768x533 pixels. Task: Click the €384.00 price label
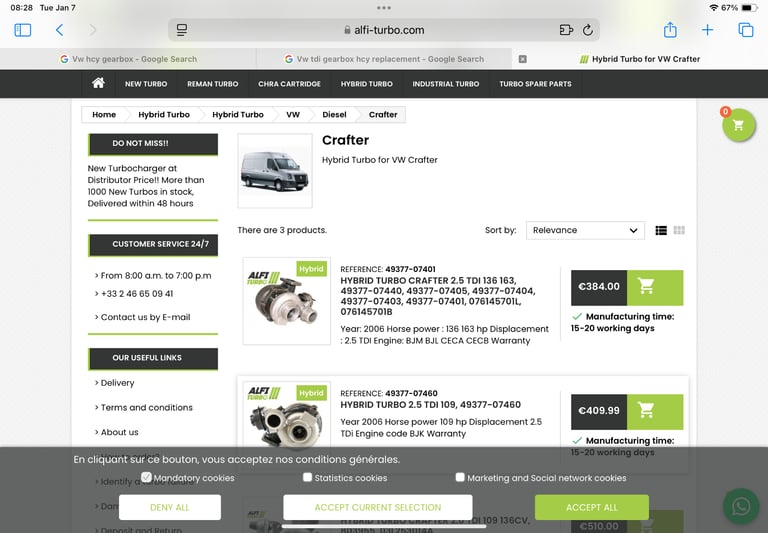599,288
